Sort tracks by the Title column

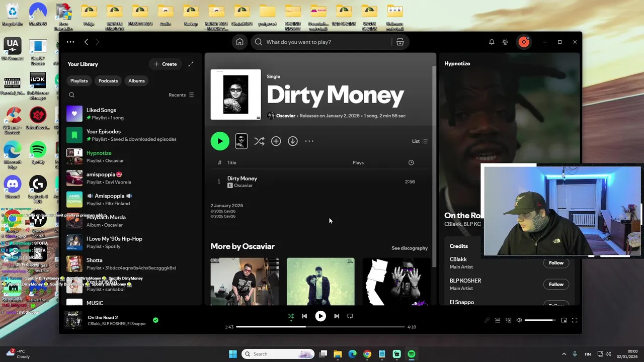pyautogui.click(x=231, y=162)
